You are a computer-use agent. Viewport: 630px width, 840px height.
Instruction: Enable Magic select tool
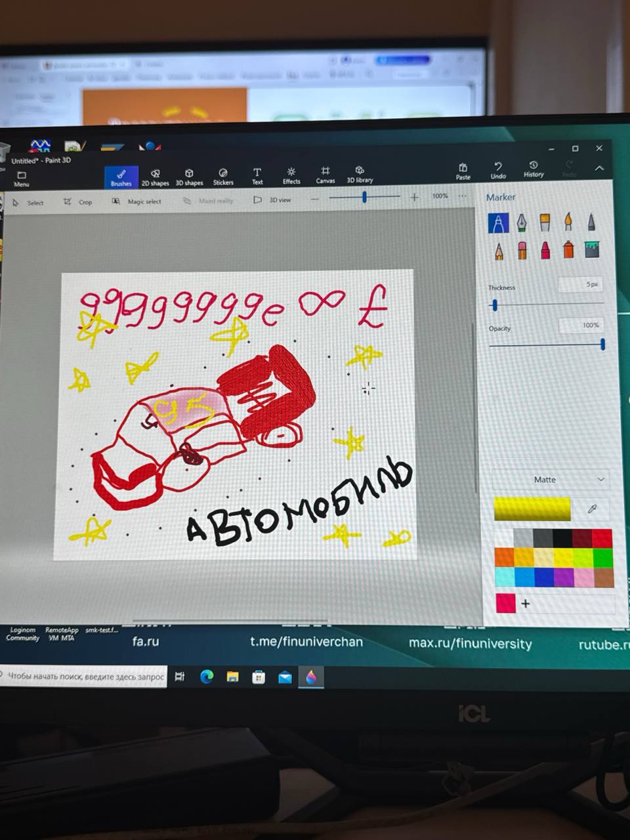[x=136, y=201]
